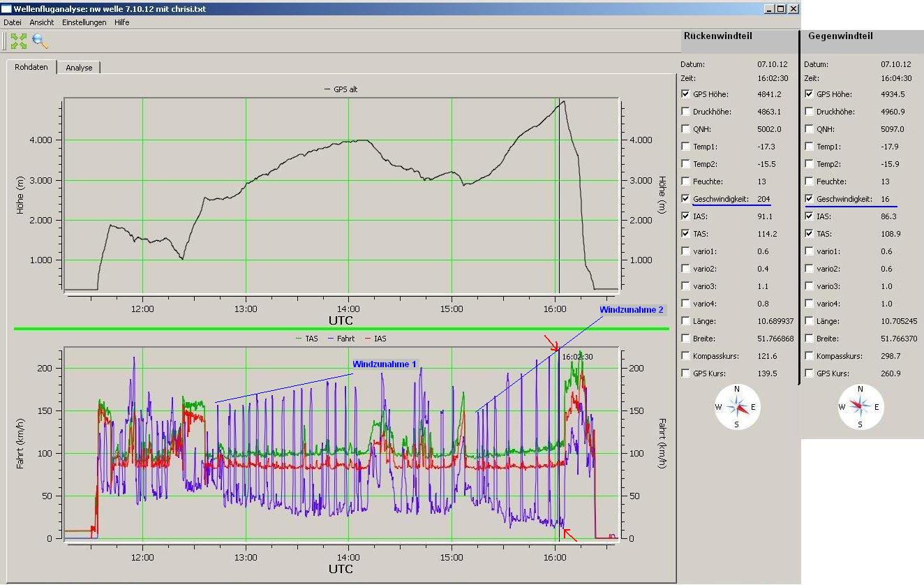Click the compass rose under Gegenwindteil
The width and height of the screenshot is (924, 585).
[860, 406]
